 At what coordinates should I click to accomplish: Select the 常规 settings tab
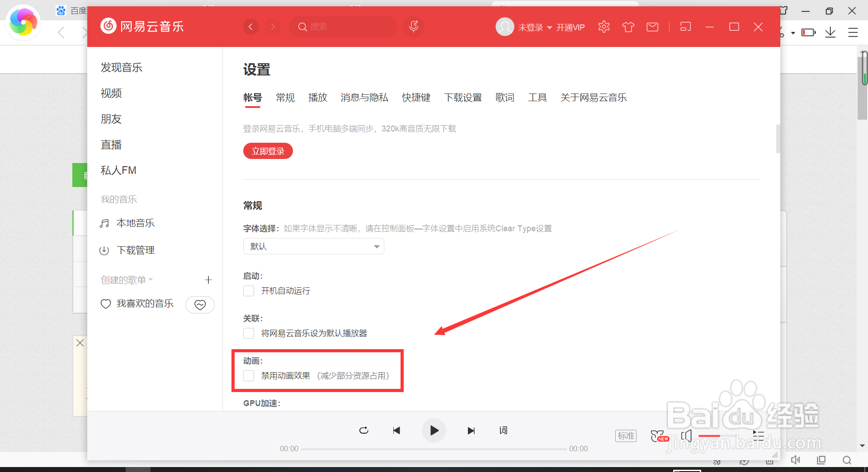(x=285, y=98)
